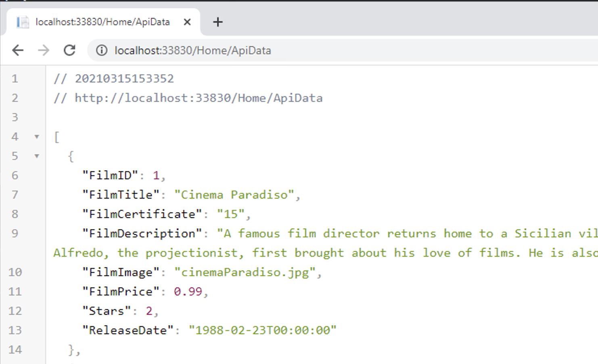Click the Stars value 2

(x=149, y=311)
